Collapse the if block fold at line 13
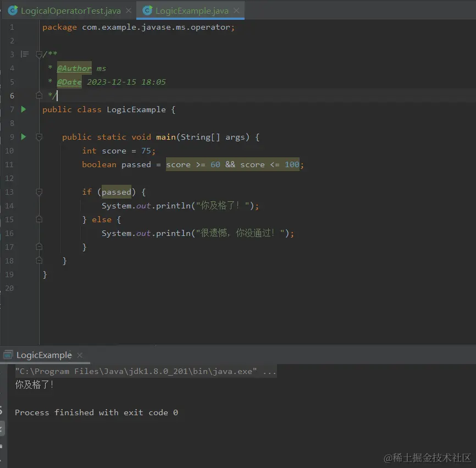 point(39,192)
